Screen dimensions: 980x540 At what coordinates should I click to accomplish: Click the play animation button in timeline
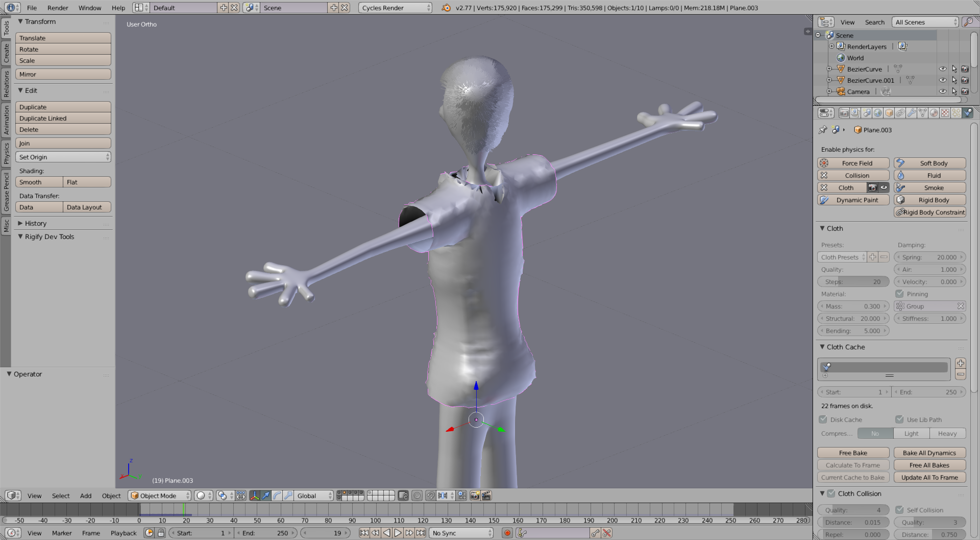click(x=398, y=533)
